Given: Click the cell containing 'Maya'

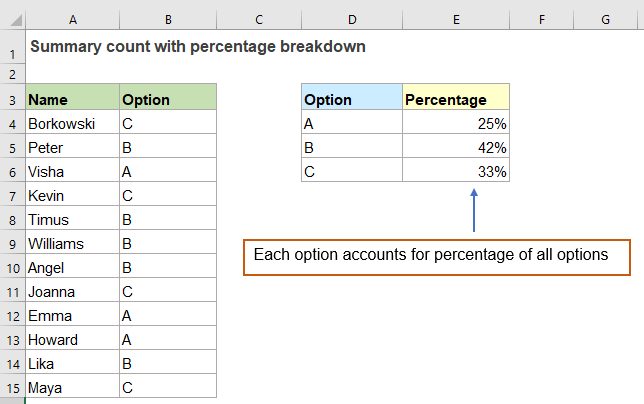Looking at the screenshot, I should click(x=71, y=387).
